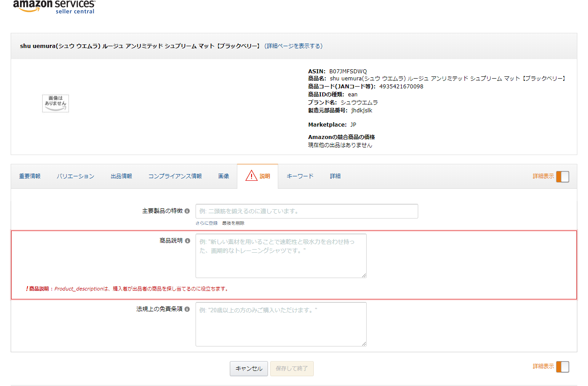
Task: Click the さらに登録 link
Action: pyautogui.click(x=207, y=223)
